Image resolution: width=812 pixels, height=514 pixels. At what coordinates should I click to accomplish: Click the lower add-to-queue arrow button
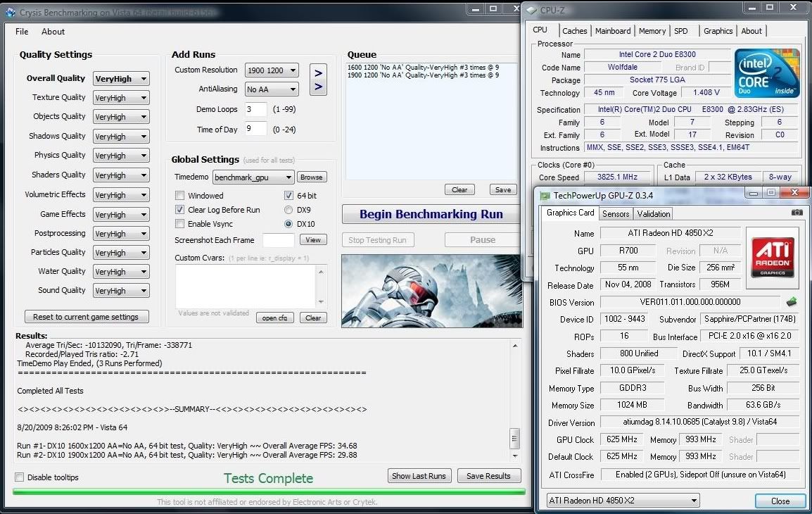click(319, 87)
